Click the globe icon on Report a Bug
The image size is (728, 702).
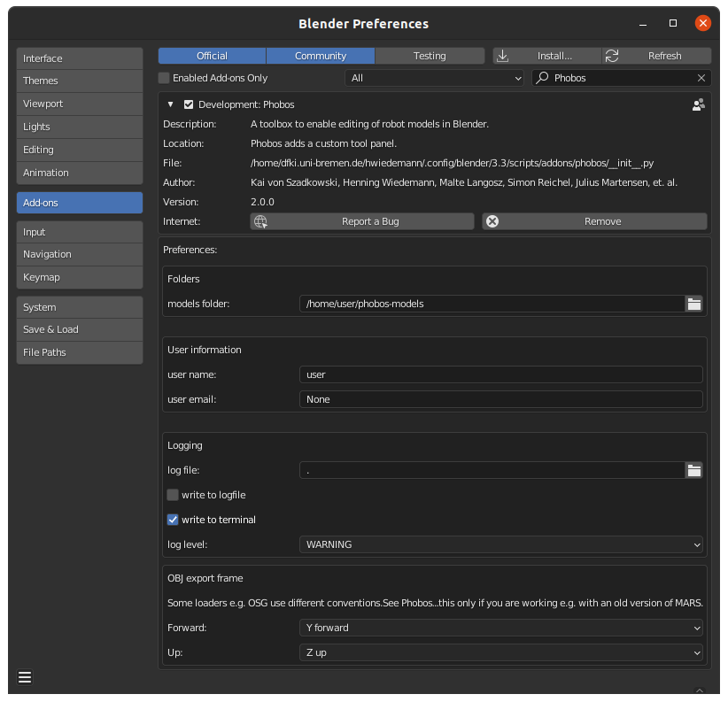(260, 222)
